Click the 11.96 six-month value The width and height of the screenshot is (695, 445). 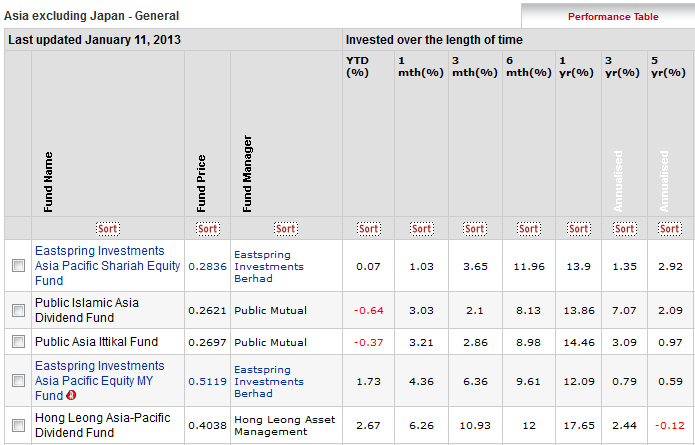click(x=529, y=266)
